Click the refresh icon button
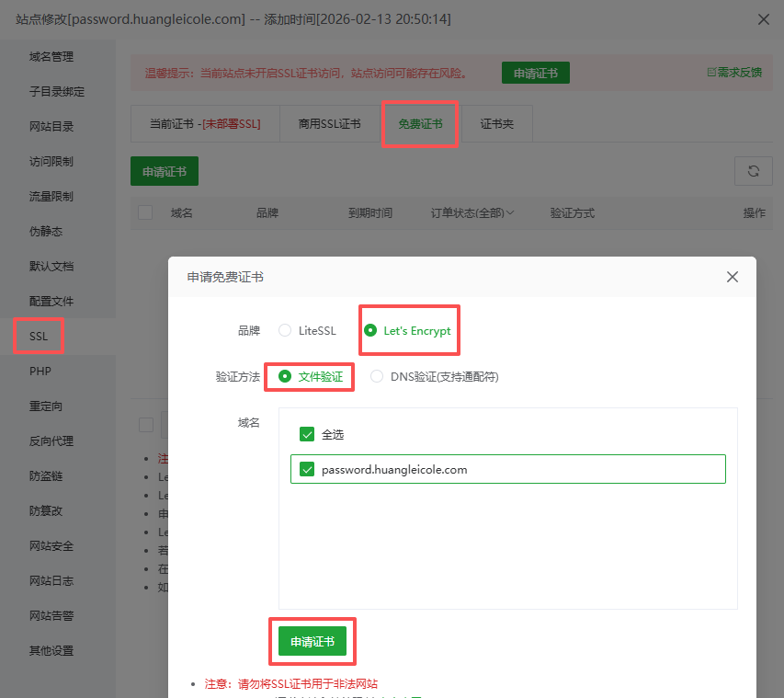This screenshot has width=784, height=698. pos(754,171)
